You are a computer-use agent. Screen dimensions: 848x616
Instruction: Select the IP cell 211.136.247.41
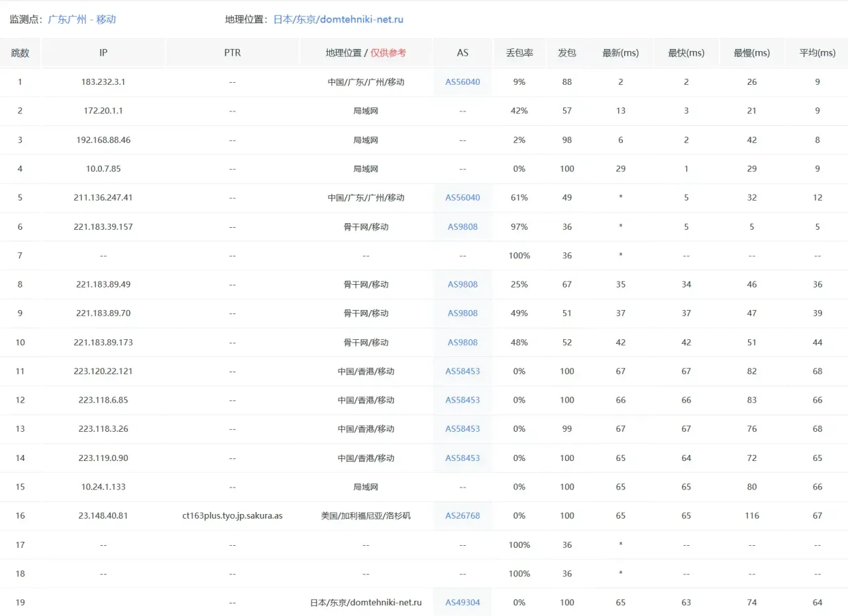coord(103,197)
